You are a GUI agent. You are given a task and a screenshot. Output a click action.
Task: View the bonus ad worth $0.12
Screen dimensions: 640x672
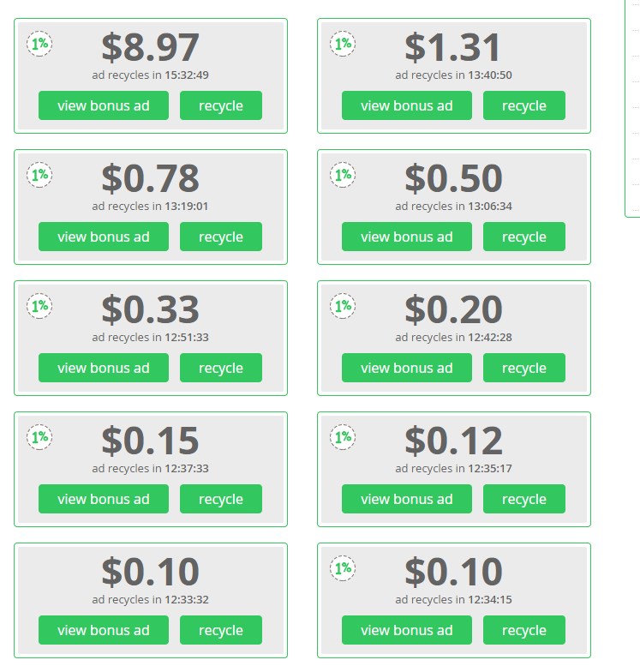point(407,499)
